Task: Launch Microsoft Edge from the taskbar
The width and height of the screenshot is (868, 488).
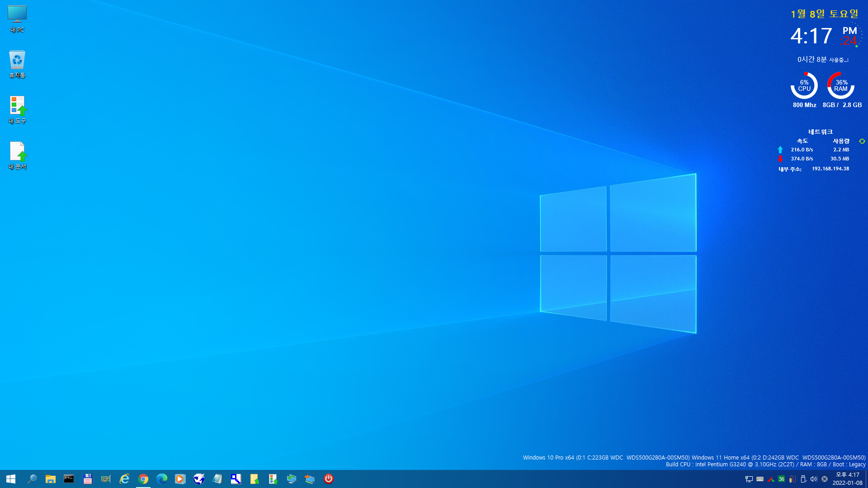Action: 161,479
